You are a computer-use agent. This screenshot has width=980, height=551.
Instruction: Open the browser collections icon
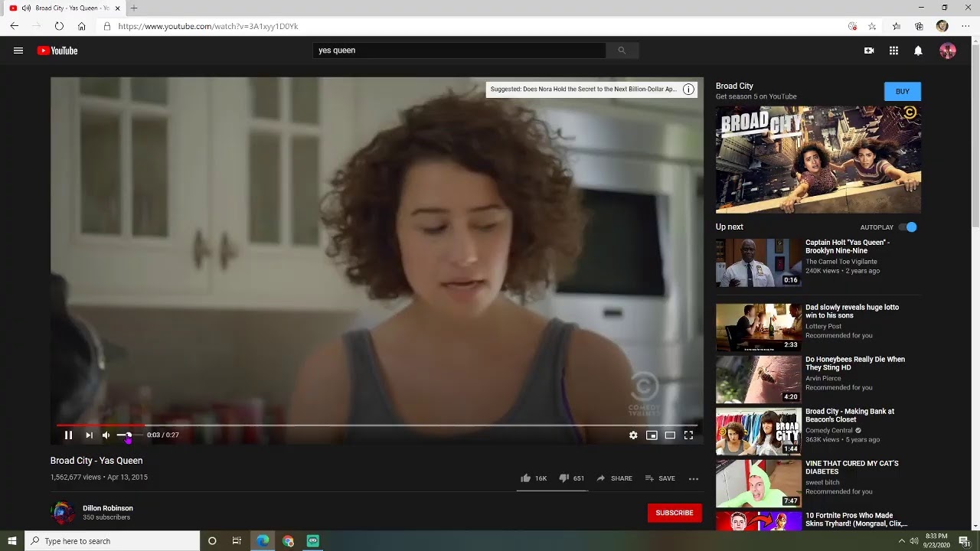(x=920, y=26)
